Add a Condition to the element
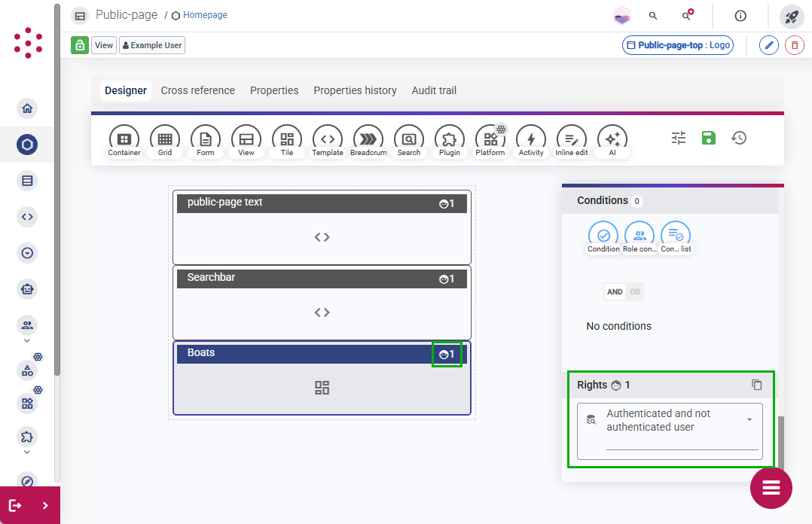This screenshot has height=524, width=812. [603, 238]
